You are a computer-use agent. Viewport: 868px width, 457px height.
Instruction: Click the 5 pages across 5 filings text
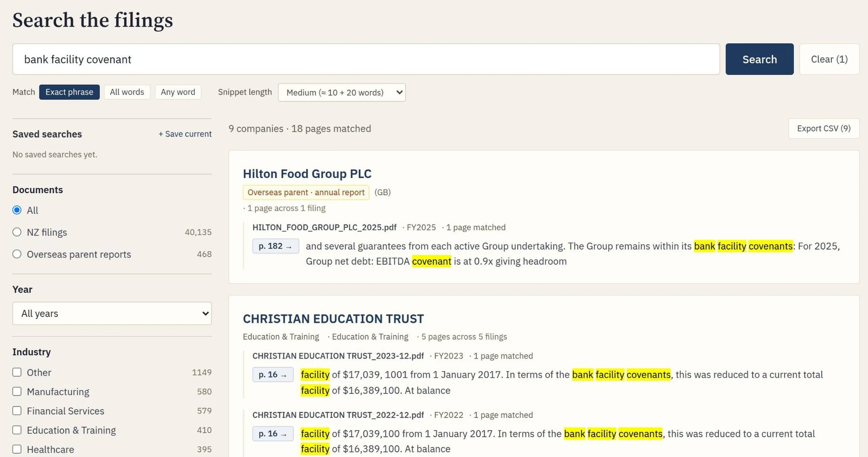click(x=464, y=337)
